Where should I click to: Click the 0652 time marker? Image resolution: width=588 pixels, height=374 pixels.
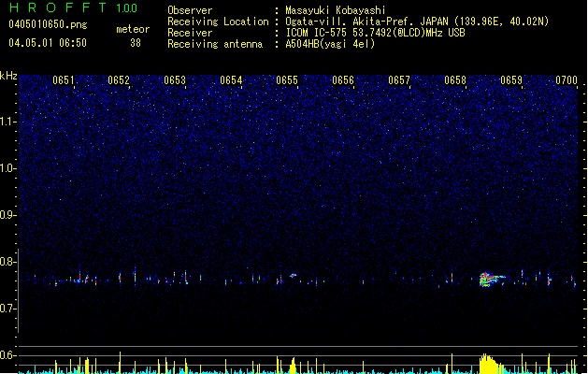(119, 80)
